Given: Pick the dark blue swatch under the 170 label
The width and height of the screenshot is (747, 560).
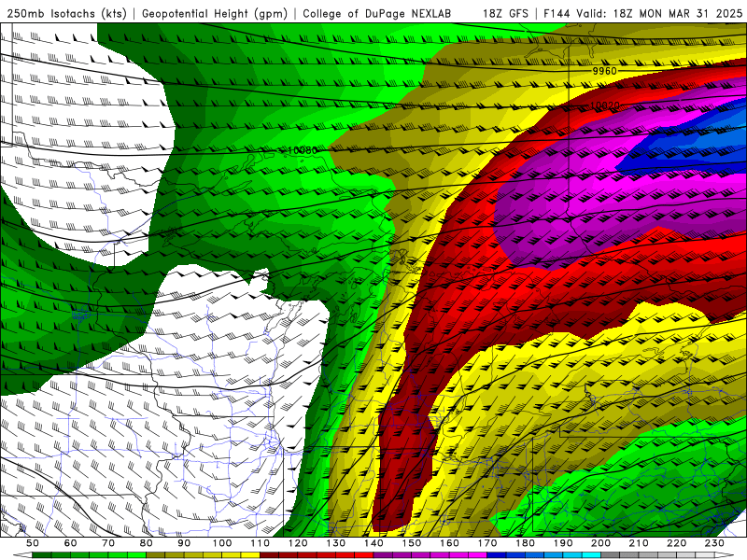Looking at the screenshot, I should pos(497,555).
